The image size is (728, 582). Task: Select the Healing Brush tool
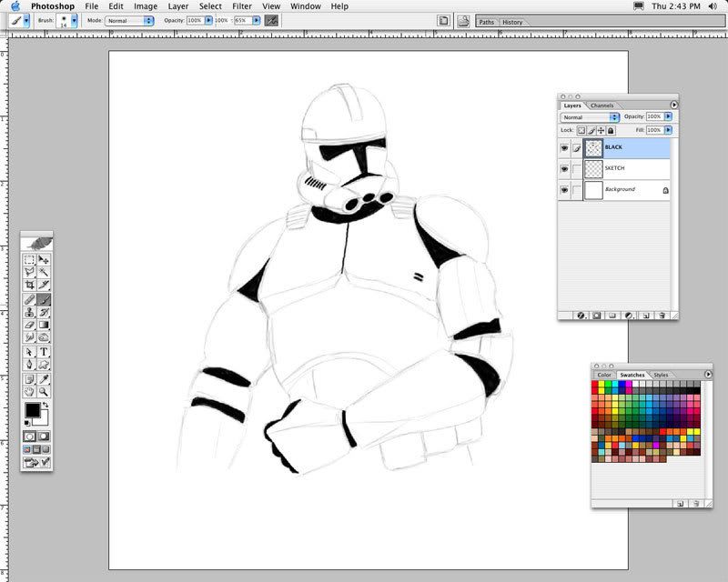tap(29, 300)
